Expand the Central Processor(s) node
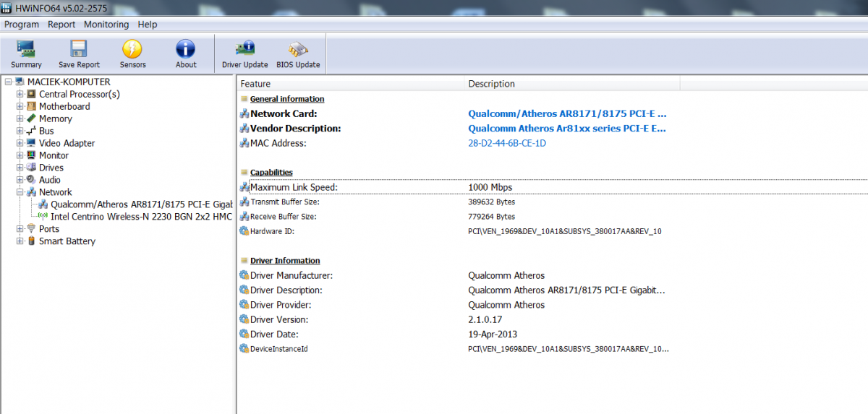This screenshot has height=414, width=868. pos(20,94)
